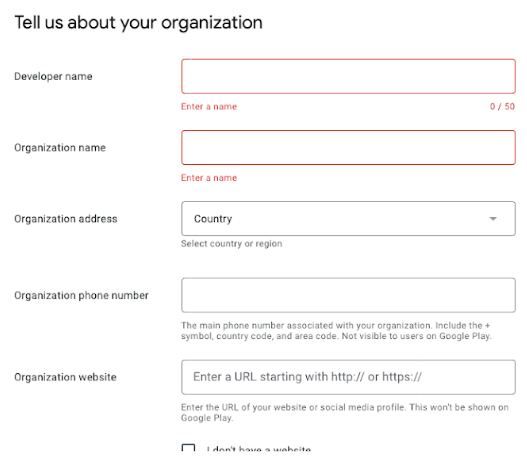Focus the Organization name input box

(348, 148)
